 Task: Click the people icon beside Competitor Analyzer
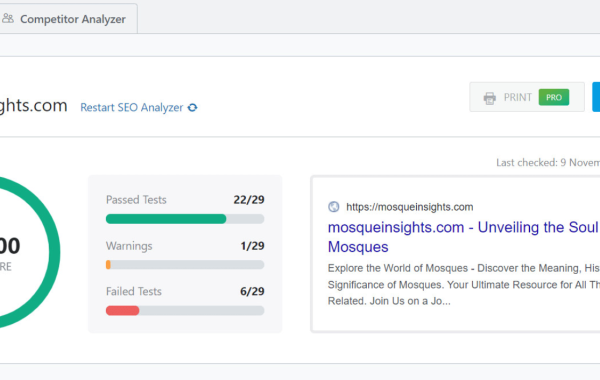pyautogui.click(x=8, y=18)
